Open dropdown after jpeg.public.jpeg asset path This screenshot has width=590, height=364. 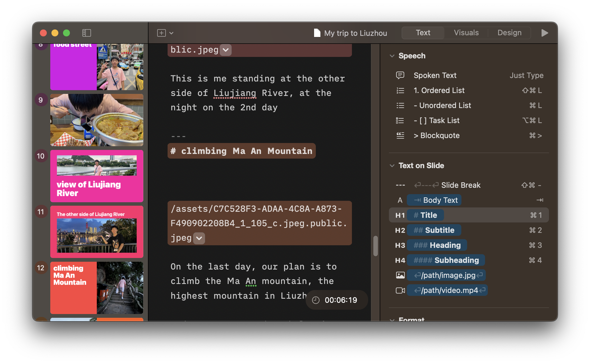(199, 238)
